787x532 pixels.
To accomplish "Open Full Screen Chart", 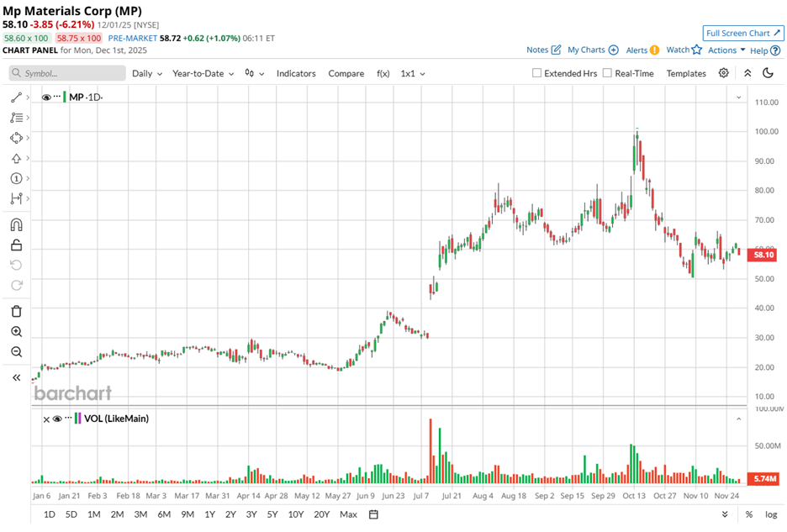I will [743, 33].
